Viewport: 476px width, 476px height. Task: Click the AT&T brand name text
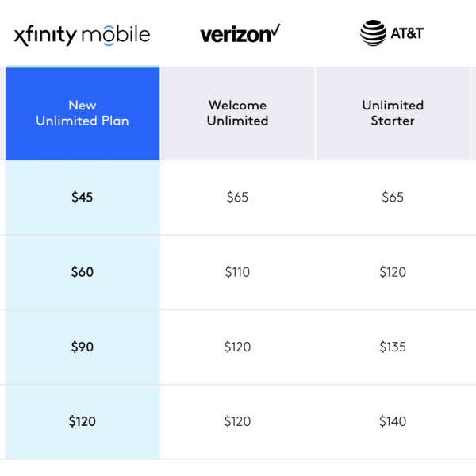407,34
